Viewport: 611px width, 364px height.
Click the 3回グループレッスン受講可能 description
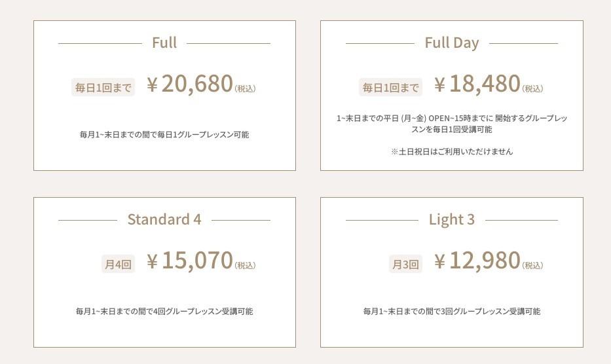pos(452,311)
